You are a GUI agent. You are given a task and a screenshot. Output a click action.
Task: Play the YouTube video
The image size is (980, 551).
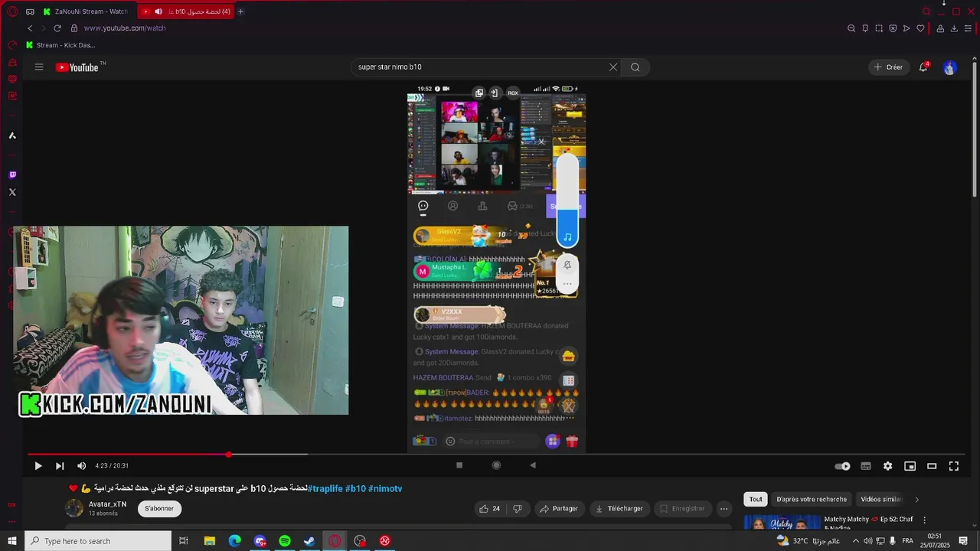[38, 465]
